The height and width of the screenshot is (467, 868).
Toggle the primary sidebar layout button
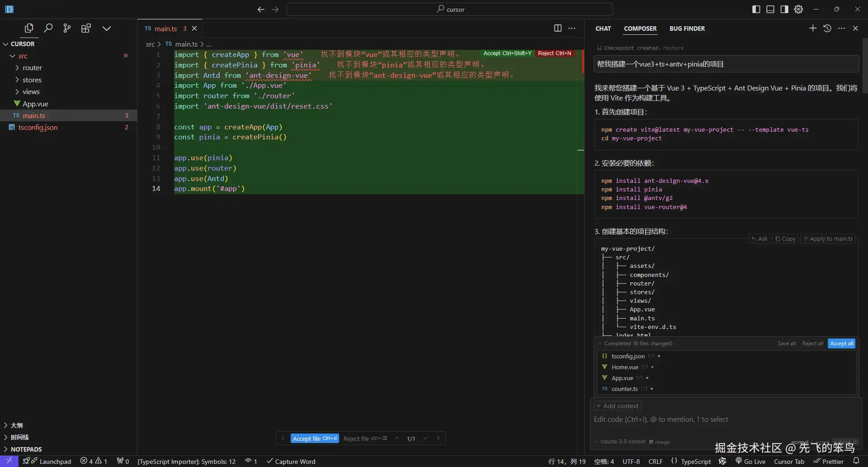click(x=756, y=9)
